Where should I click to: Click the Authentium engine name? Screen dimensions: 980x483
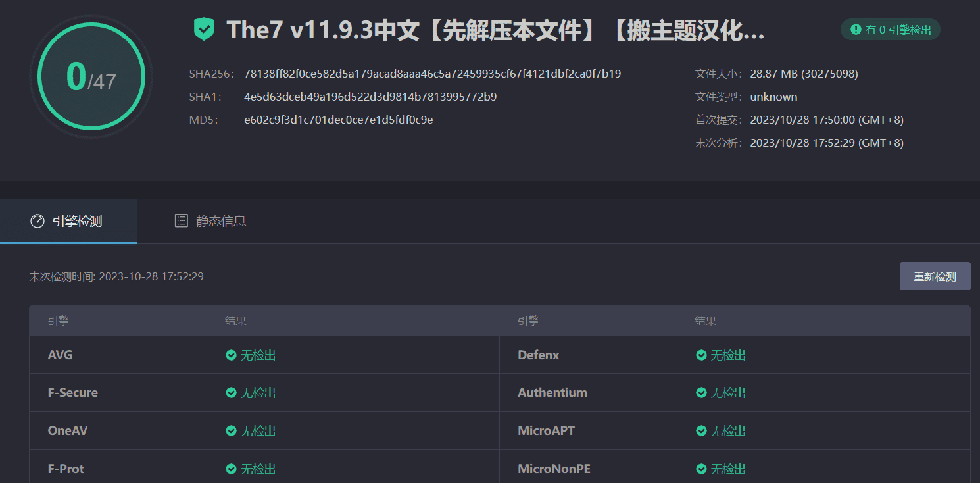pyautogui.click(x=552, y=393)
